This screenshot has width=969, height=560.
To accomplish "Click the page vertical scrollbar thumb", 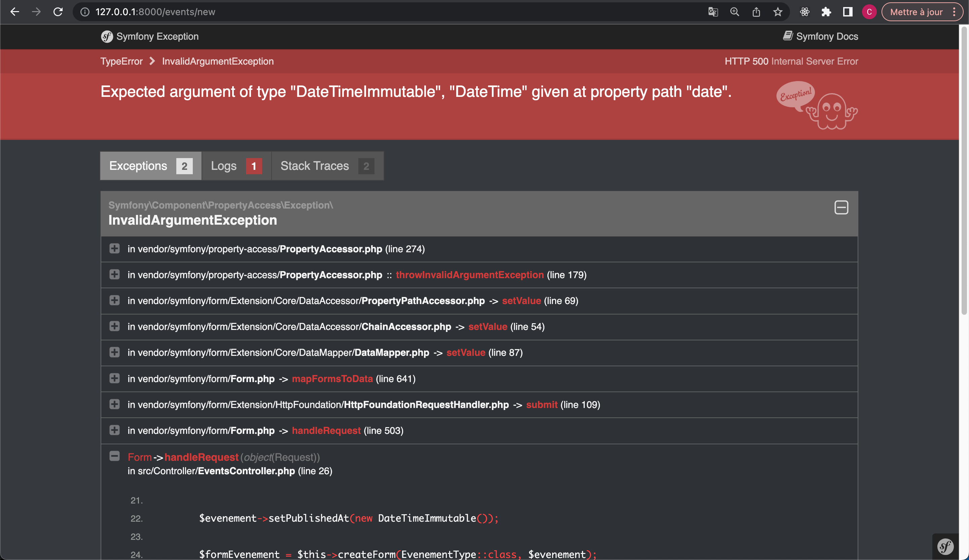I will 964,169.
